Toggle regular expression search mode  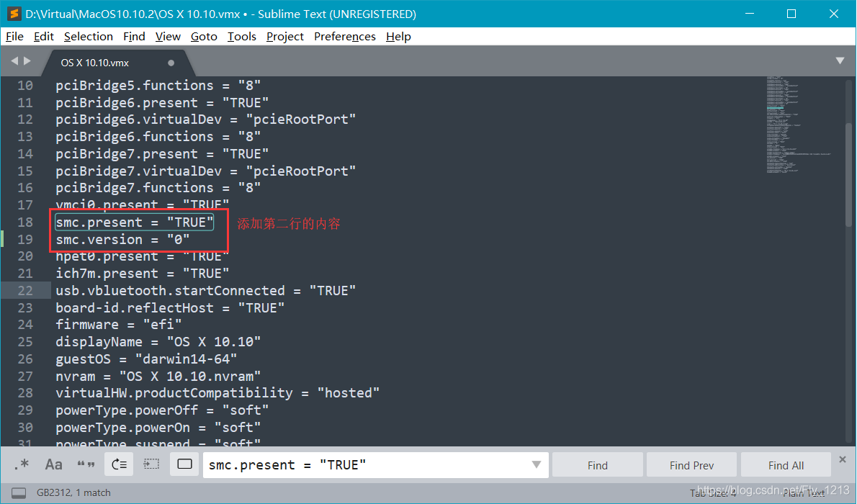tap(22, 464)
